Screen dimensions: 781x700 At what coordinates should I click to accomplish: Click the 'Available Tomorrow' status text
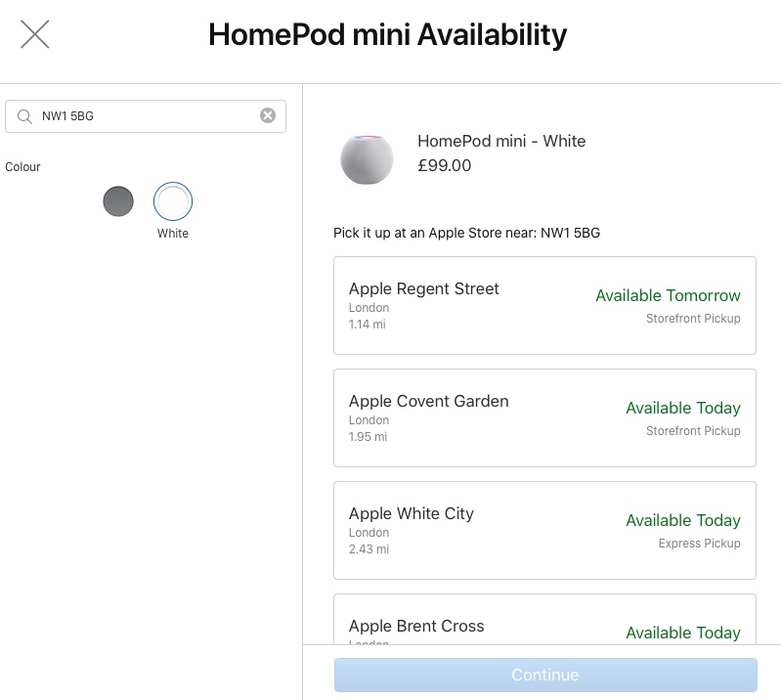click(668, 295)
